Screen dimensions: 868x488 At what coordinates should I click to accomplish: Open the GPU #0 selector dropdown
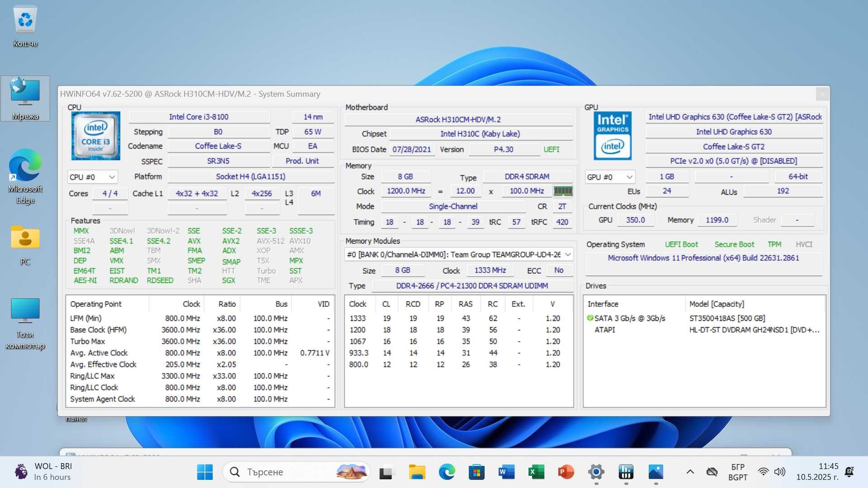click(x=610, y=177)
